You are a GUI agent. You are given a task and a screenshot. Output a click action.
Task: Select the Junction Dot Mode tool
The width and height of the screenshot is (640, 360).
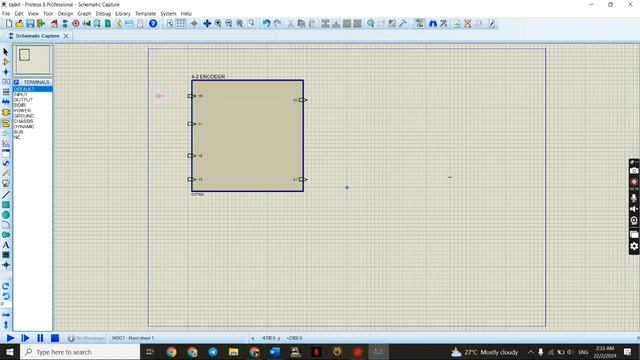point(6,72)
